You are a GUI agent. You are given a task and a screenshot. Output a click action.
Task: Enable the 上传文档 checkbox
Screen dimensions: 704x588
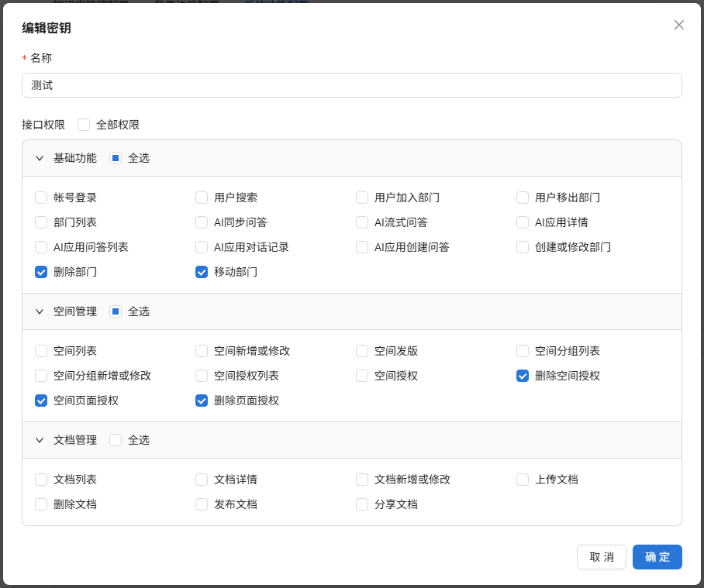point(522,480)
